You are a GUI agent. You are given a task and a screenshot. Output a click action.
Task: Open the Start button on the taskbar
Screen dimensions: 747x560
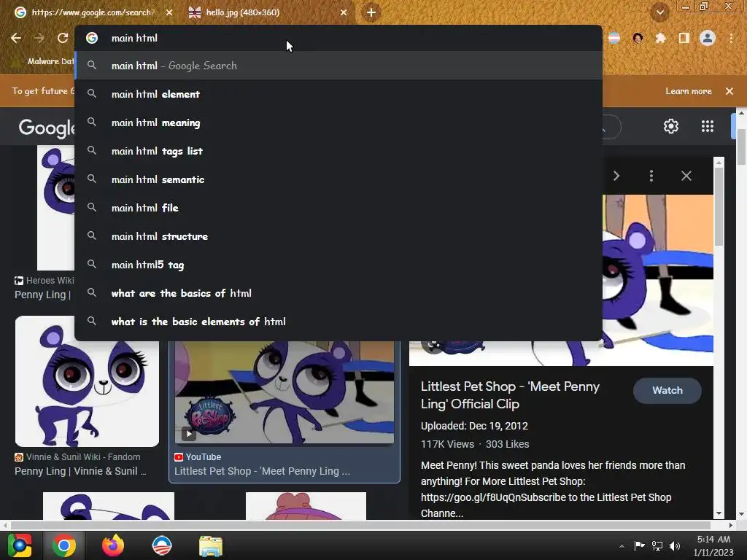(x=20, y=545)
